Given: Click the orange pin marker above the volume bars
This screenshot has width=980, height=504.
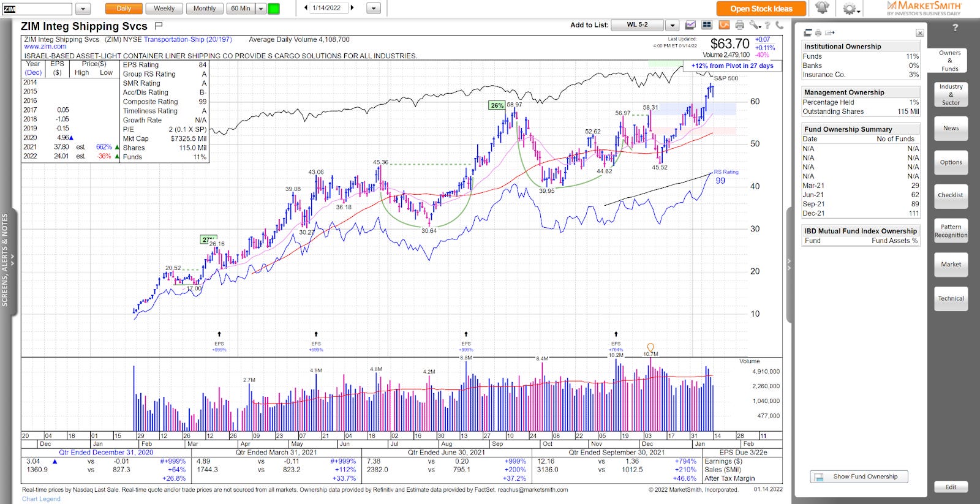Looking at the screenshot, I should point(650,347).
